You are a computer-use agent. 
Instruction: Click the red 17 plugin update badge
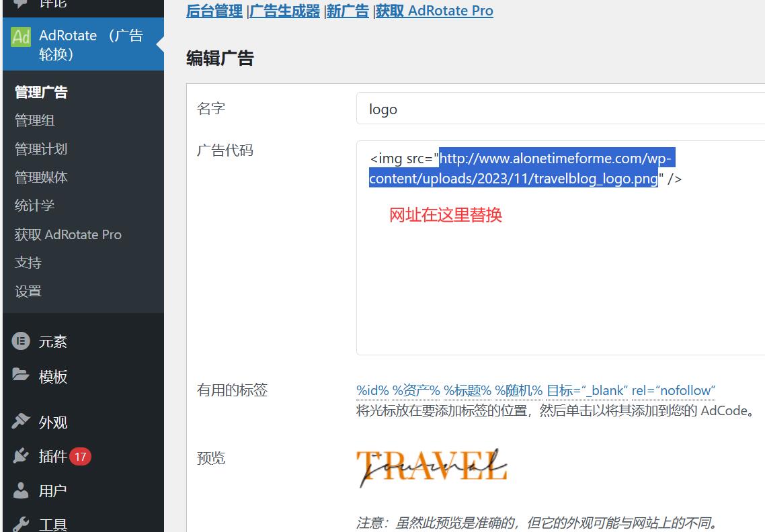[80, 457]
